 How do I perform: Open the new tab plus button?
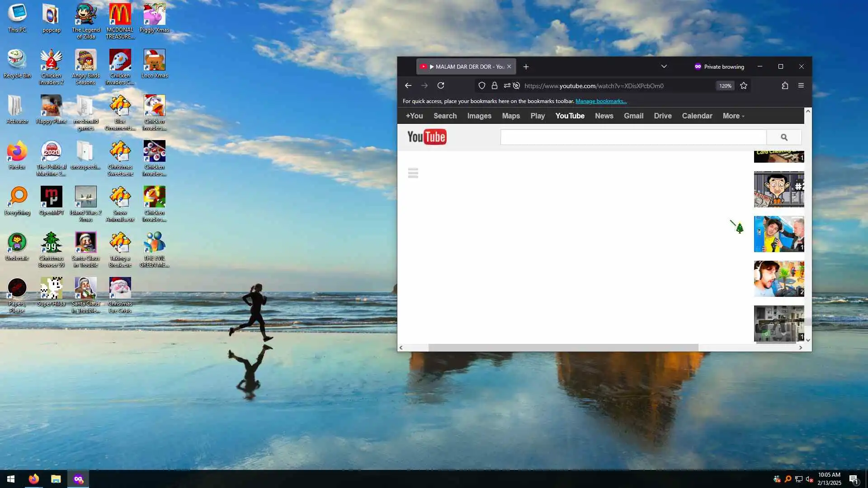coord(526,66)
